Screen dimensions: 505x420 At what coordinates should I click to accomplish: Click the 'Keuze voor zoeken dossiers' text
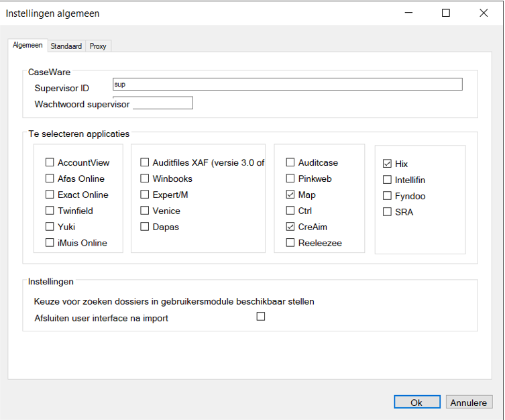(x=174, y=301)
